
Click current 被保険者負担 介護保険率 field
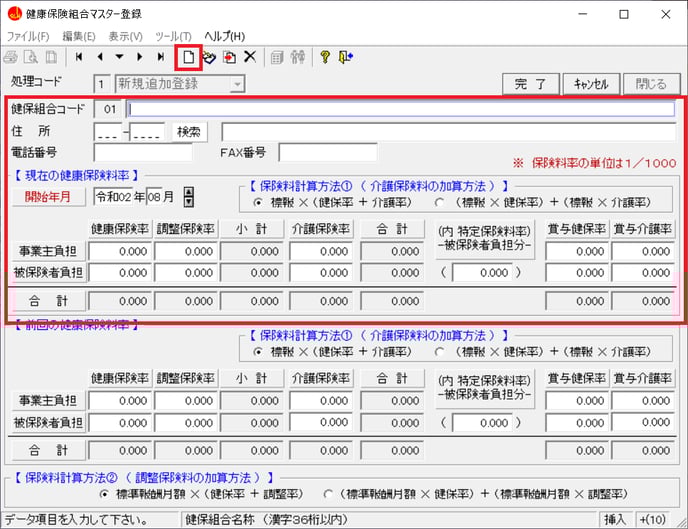click(x=321, y=273)
